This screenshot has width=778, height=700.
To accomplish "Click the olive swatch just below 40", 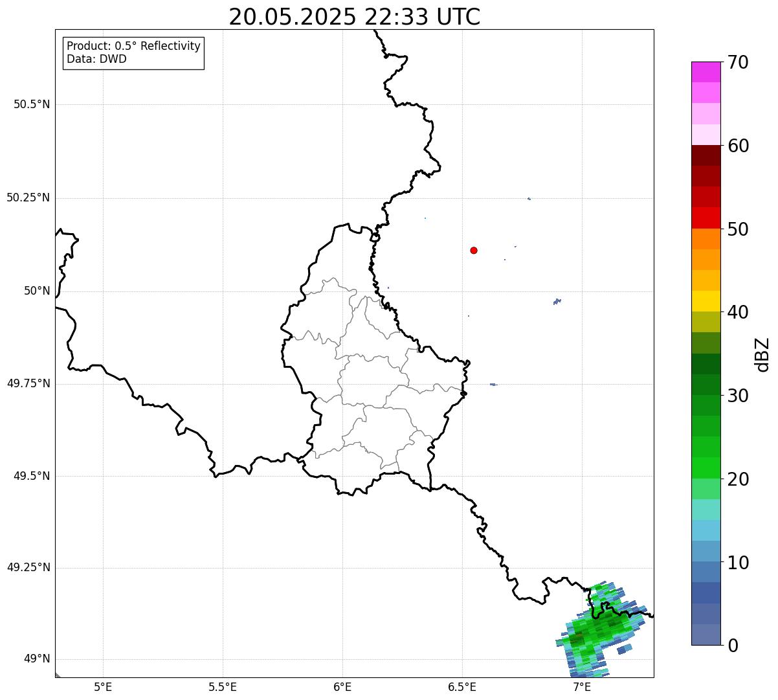I will (706, 322).
